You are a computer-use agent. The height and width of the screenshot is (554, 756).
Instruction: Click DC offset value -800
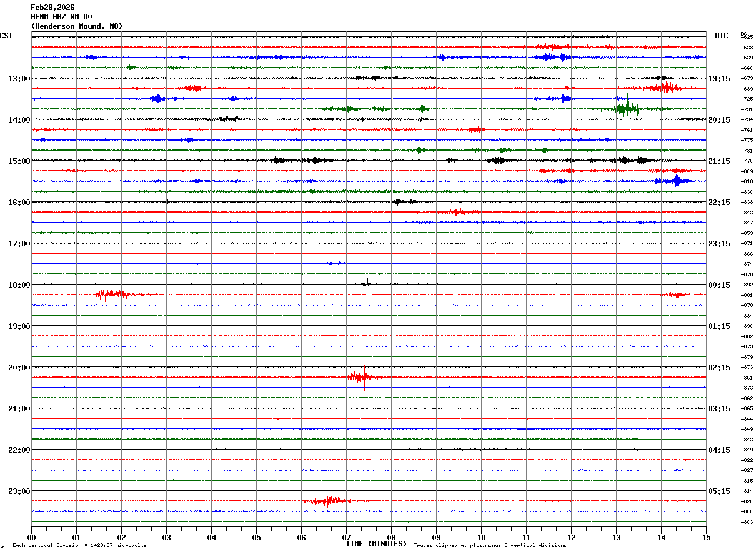point(746,512)
